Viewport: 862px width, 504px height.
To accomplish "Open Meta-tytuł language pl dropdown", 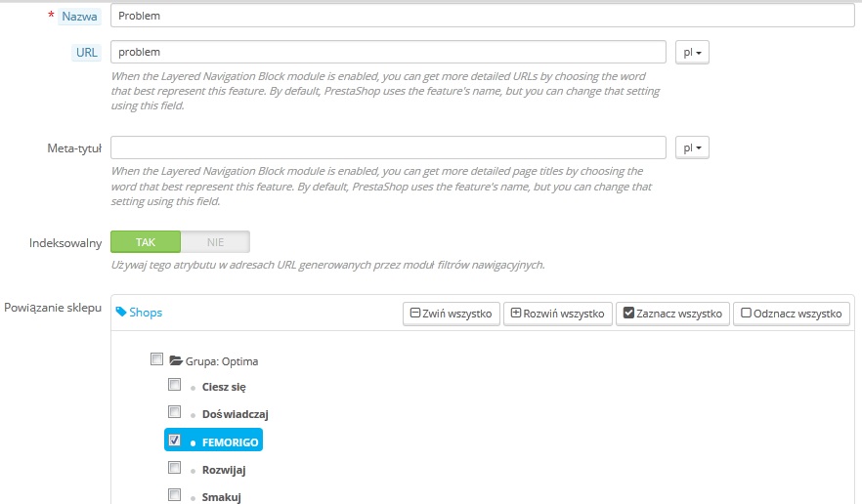I will [691, 147].
